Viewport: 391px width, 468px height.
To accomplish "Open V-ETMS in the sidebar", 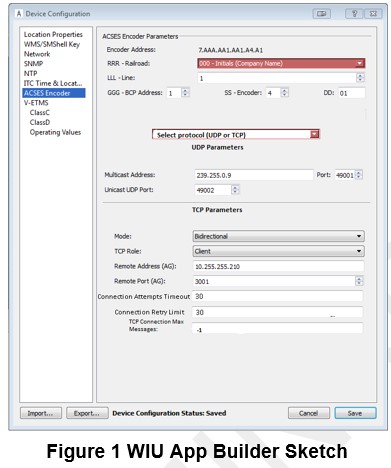I will click(x=36, y=103).
